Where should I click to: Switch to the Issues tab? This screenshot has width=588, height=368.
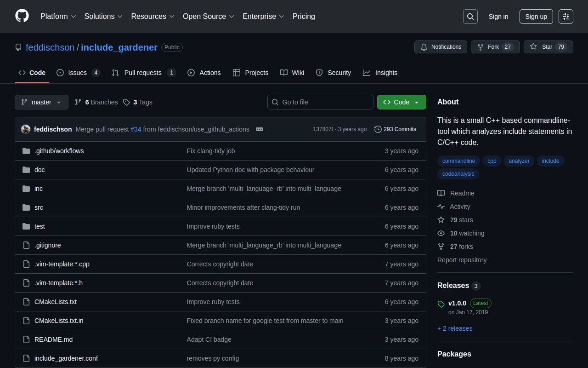78,73
